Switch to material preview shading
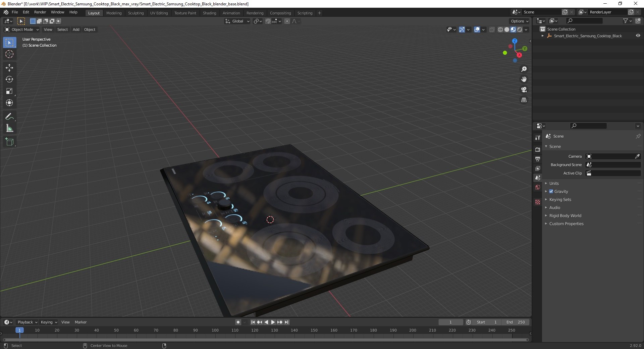 click(x=513, y=30)
